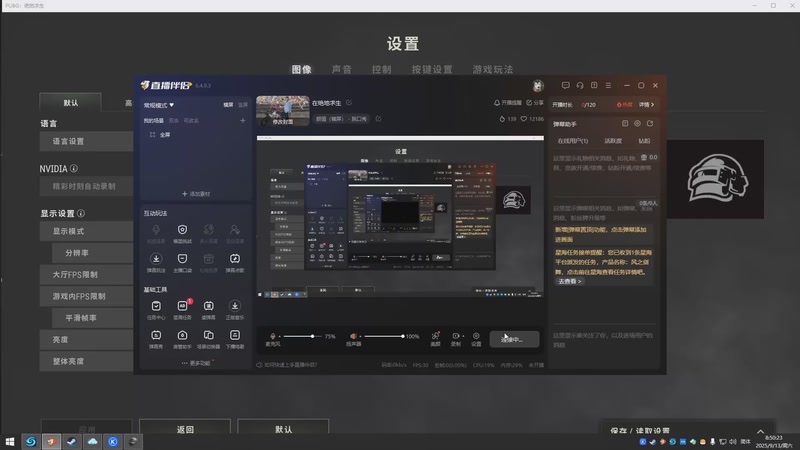Click the 修改封面 stream cover thumbnail
Image resolution: width=800 pixels, height=450 pixels.
tap(283, 111)
